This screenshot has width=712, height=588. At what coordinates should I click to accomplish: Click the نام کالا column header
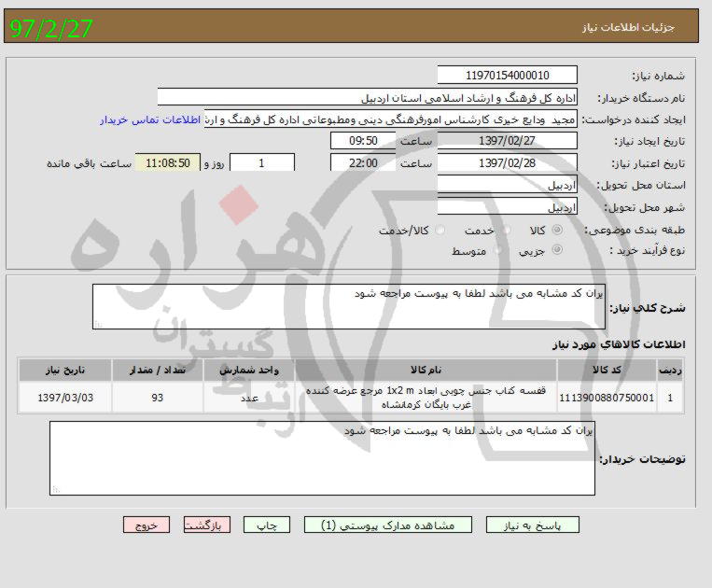pos(426,370)
